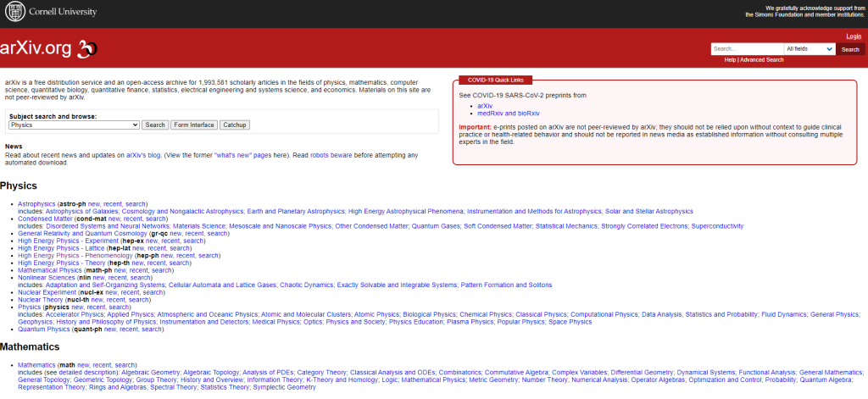Open the Quantum Physics link

tap(42, 330)
